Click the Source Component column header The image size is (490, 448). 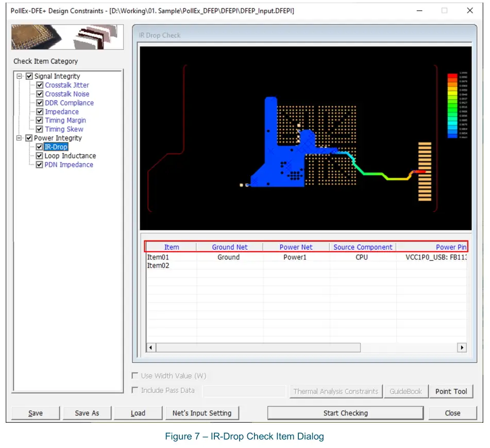point(363,247)
